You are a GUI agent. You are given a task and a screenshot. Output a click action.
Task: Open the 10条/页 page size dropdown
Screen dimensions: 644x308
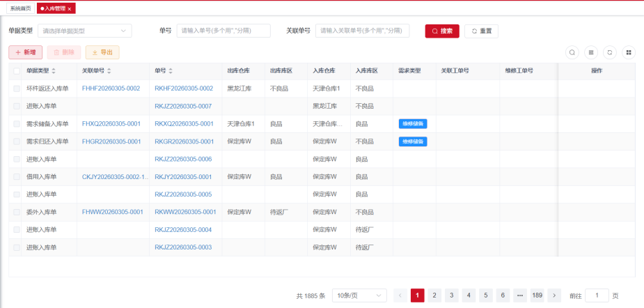point(359,295)
